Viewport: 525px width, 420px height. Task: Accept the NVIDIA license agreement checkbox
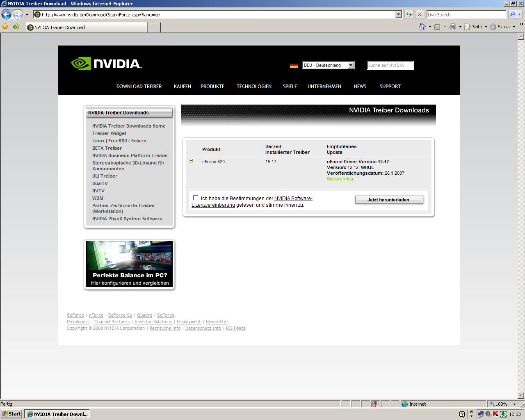click(196, 198)
